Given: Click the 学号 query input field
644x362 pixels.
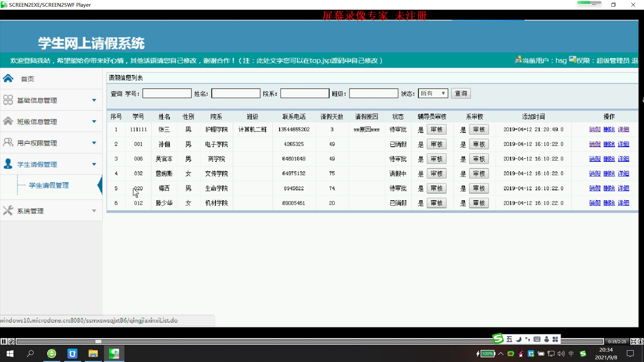Looking at the screenshot, I should 167,94.
